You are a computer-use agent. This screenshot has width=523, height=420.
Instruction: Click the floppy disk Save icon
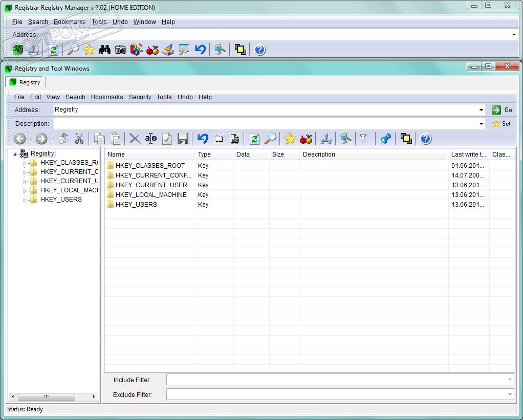point(183,139)
